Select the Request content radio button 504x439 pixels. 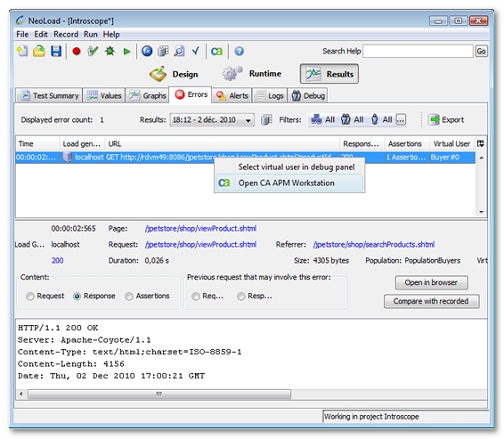pos(30,296)
